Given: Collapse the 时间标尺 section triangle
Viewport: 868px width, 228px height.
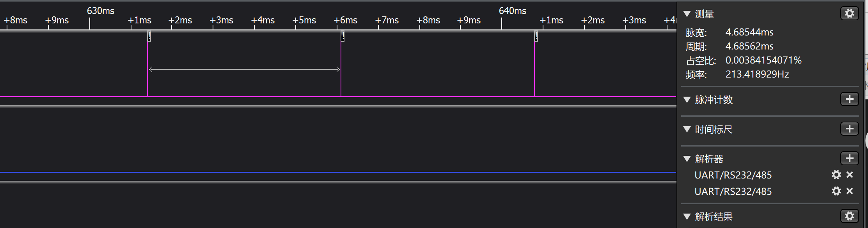Looking at the screenshot, I should click(687, 129).
